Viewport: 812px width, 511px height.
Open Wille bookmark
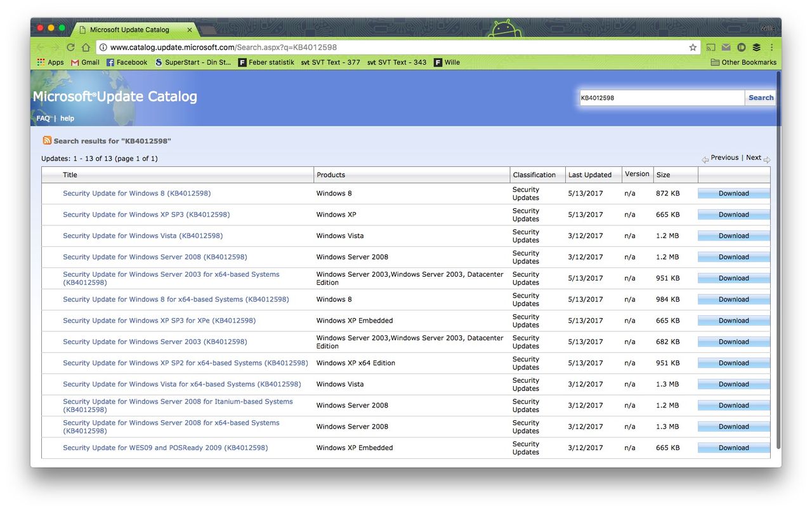[x=447, y=62]
